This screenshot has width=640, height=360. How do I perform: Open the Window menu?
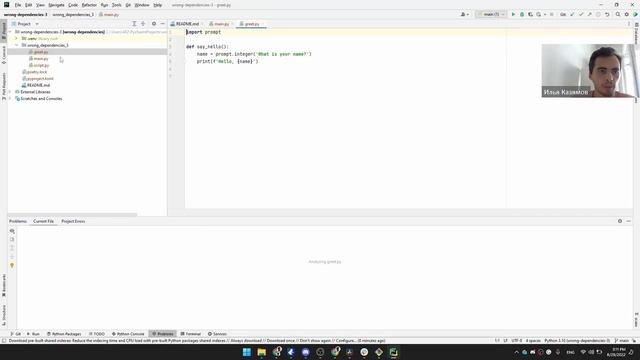point(142,5)
